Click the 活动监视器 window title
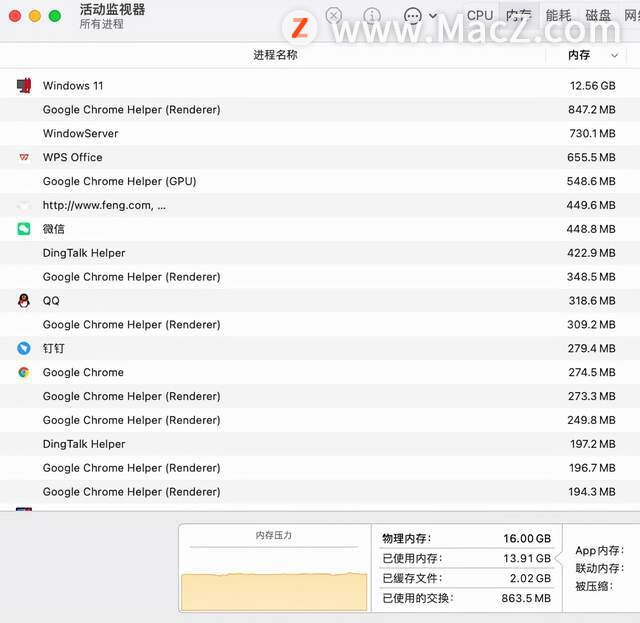 click(x=112, y=9)
